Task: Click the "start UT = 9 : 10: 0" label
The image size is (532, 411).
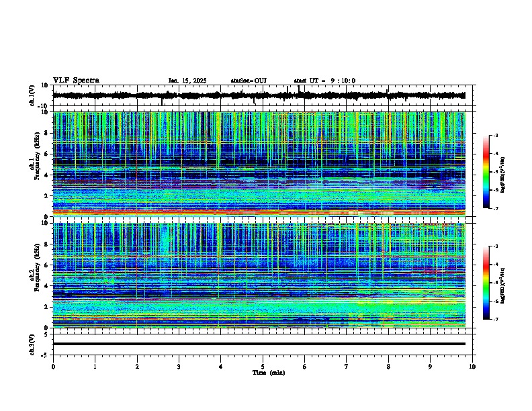Action: pos(324,81)
